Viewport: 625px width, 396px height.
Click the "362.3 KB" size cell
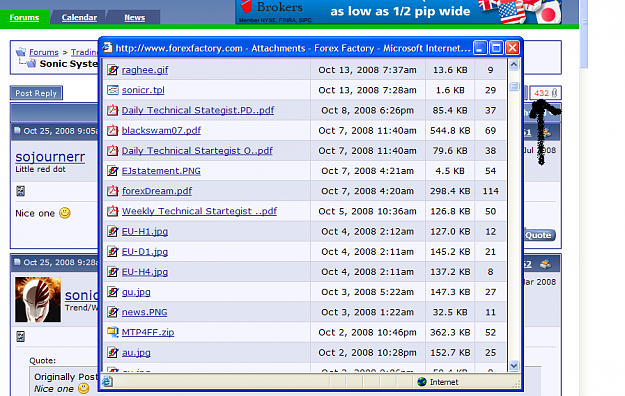point(450,332)
